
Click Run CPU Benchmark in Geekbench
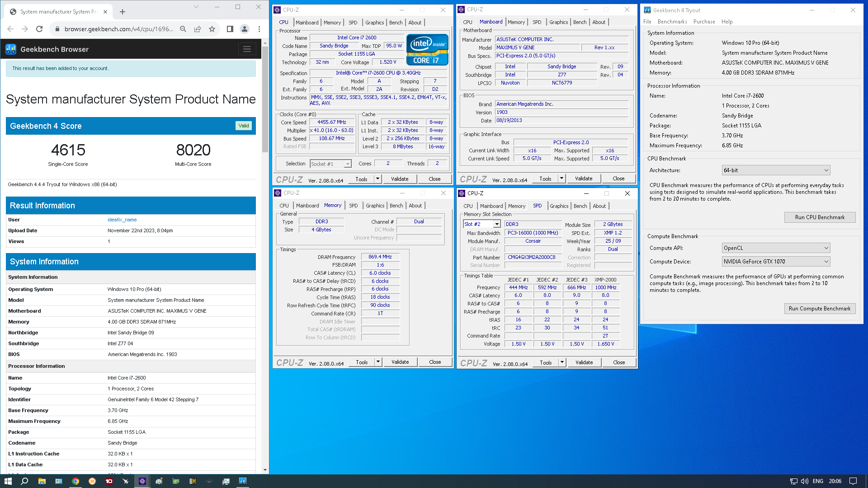[x=820, y=217]
